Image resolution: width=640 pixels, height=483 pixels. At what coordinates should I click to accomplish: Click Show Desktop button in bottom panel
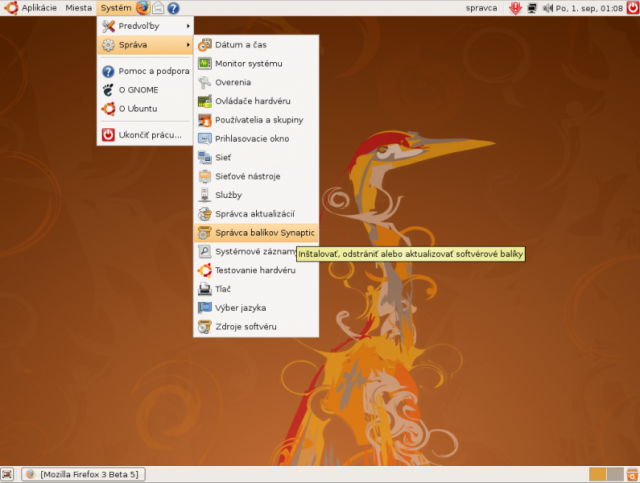tap(7, 474)
